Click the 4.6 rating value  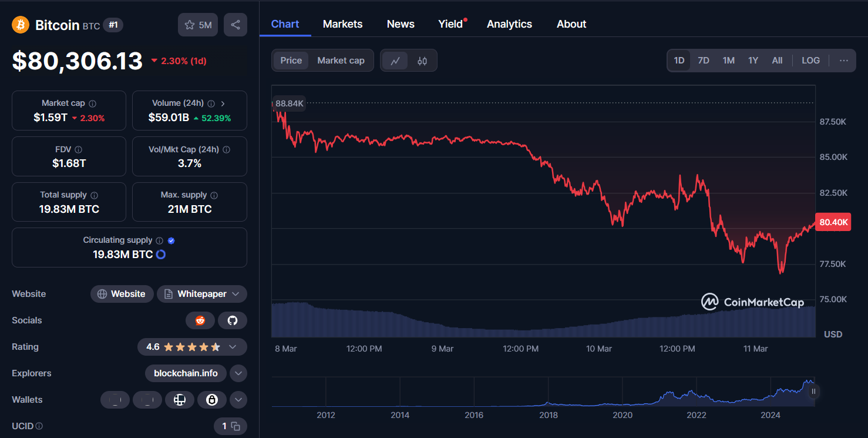(x=153, y=347)
